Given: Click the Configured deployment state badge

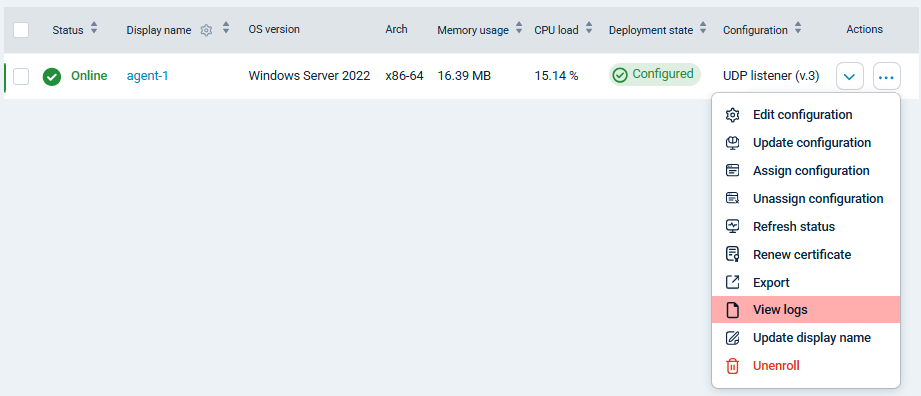Looking at the screenshot, I should (655, 75).
